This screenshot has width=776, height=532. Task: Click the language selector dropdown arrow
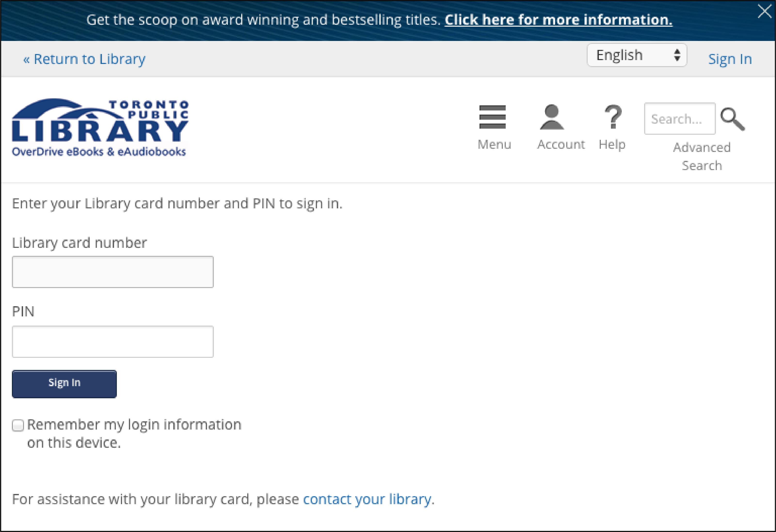(677, 56)
